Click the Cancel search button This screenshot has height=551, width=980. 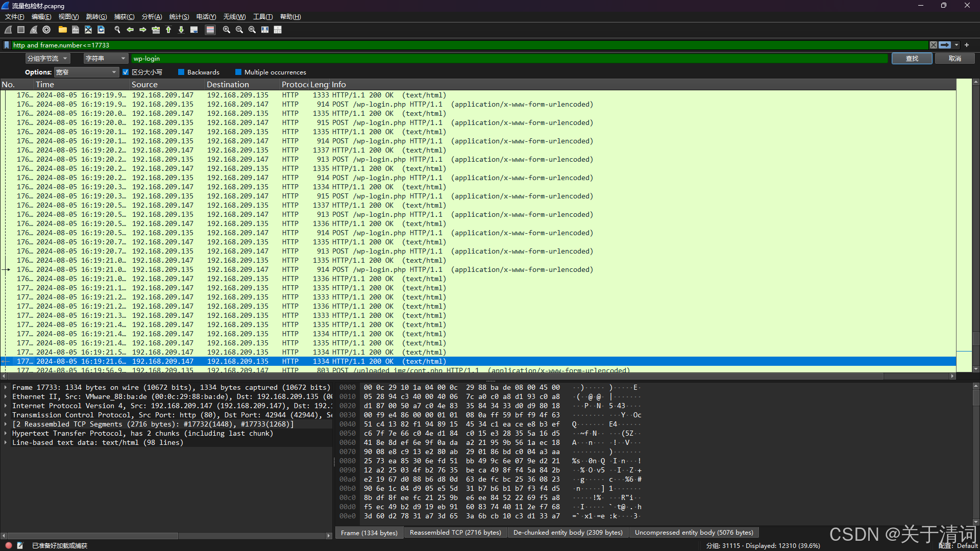954,59
